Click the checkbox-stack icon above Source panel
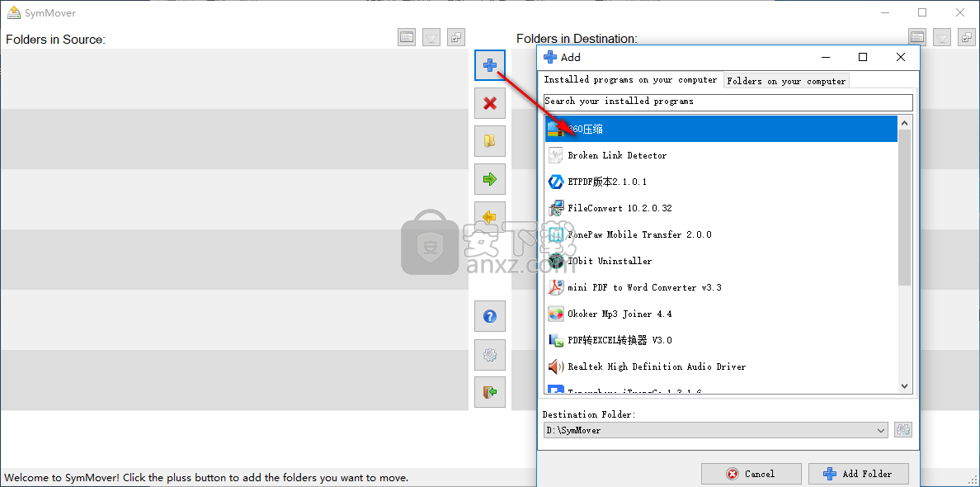The height and width of the screenshot is (487, 980). [x=456, y=37]
